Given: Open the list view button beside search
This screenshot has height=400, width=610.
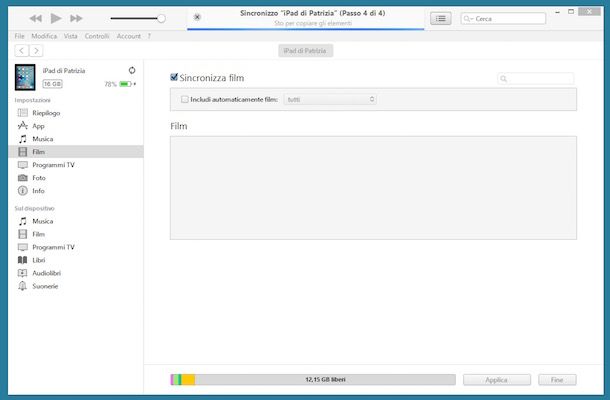Looking at the screenshot, I should [x=440, y=19].
